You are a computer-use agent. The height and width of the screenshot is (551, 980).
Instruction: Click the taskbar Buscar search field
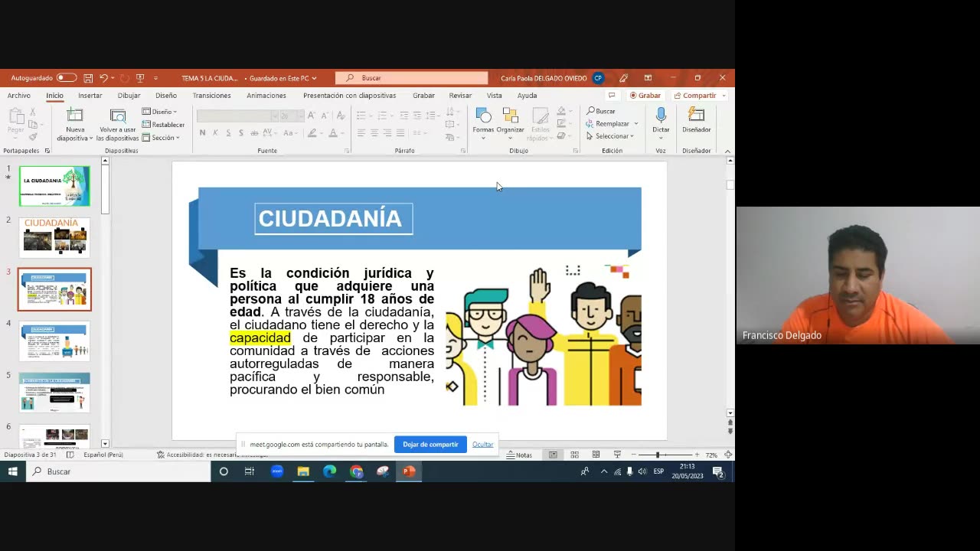point(119,471)
